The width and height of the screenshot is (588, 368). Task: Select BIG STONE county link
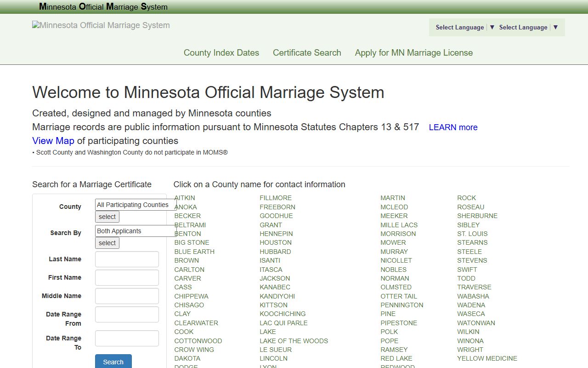tap(192, 242)
